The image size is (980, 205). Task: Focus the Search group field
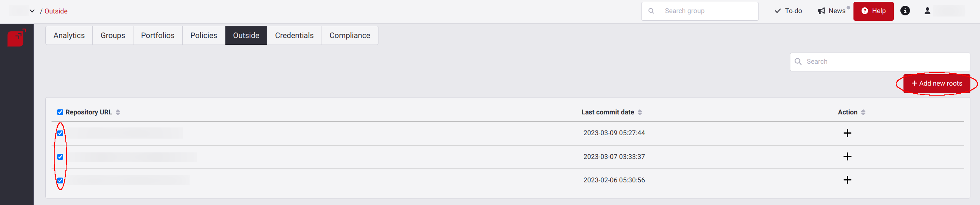point(700,11)
